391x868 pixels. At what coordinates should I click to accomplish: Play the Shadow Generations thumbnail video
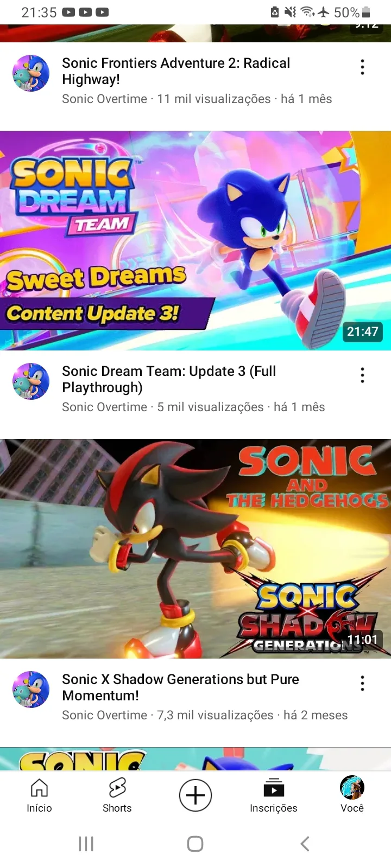195,548
